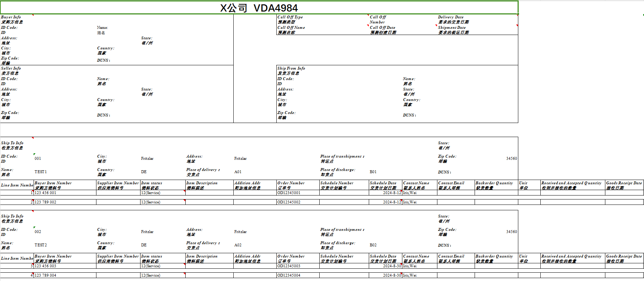644x281 pixels.
Task: Click the Ship From Info header cell
Action: tap(291, 71)
